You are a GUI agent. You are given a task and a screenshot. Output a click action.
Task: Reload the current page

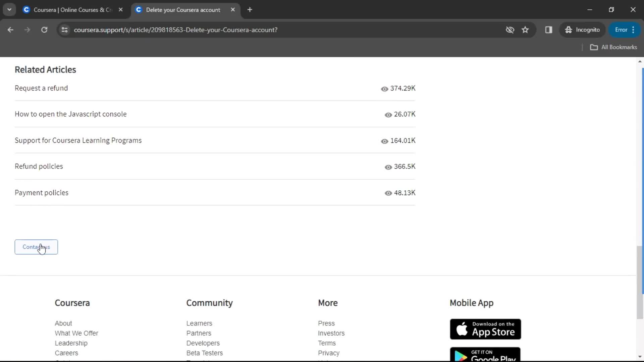click(x=44, y=30)
